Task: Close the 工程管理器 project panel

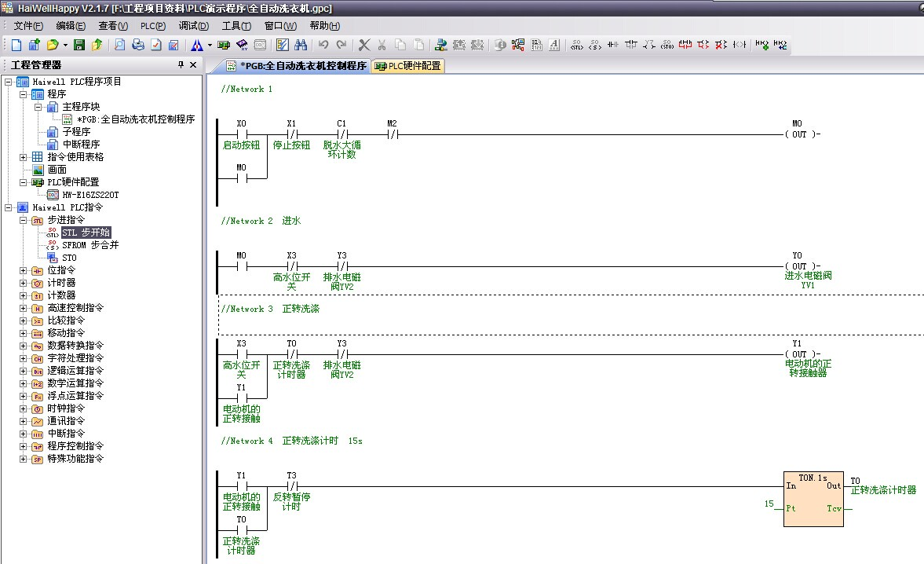Action: (193, 65)
